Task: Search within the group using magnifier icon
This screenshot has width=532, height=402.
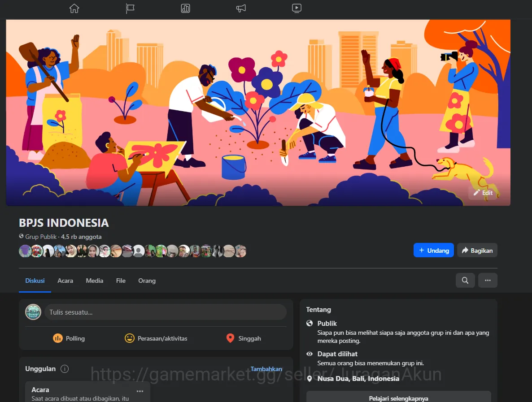Action: (x=465, y=280)
